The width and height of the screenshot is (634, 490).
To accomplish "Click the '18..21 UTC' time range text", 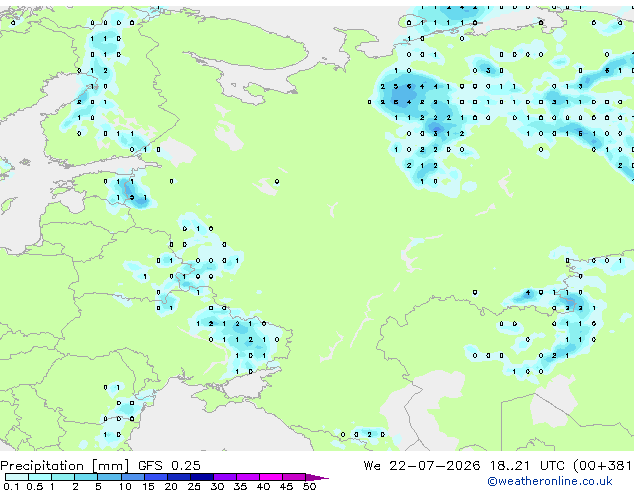I will click(528, 466).
